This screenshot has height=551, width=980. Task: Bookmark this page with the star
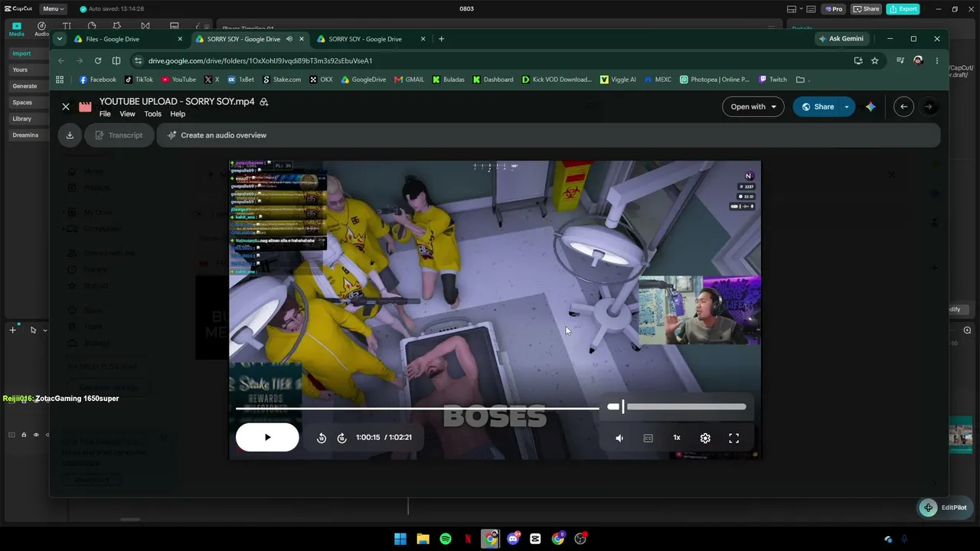tap(875, 60)
